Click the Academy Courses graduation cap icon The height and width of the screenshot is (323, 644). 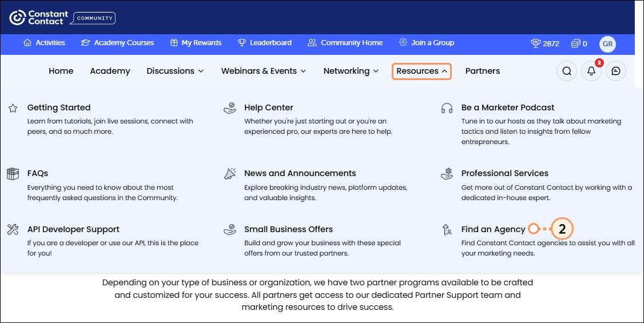tap(85, 43)
